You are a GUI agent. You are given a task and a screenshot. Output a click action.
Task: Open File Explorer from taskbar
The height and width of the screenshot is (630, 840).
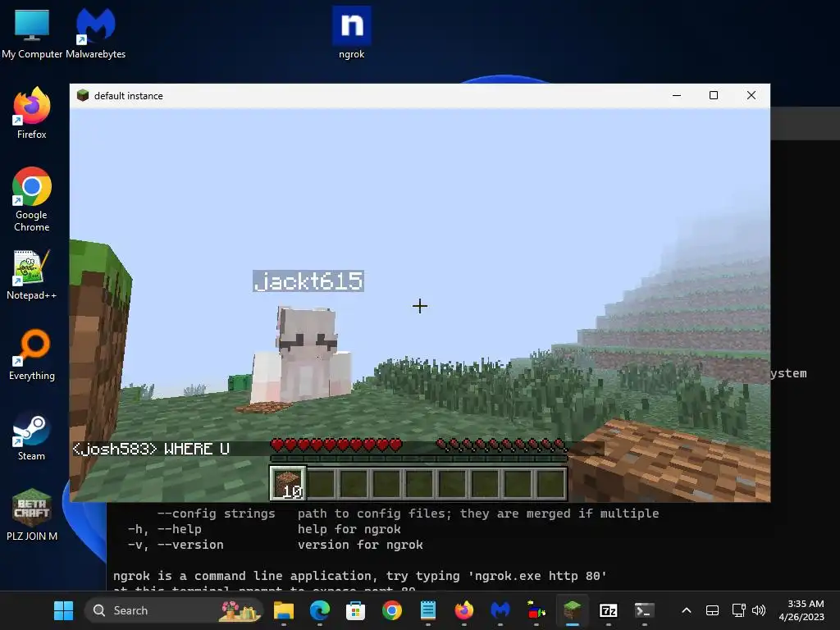(x=284, y=610)
